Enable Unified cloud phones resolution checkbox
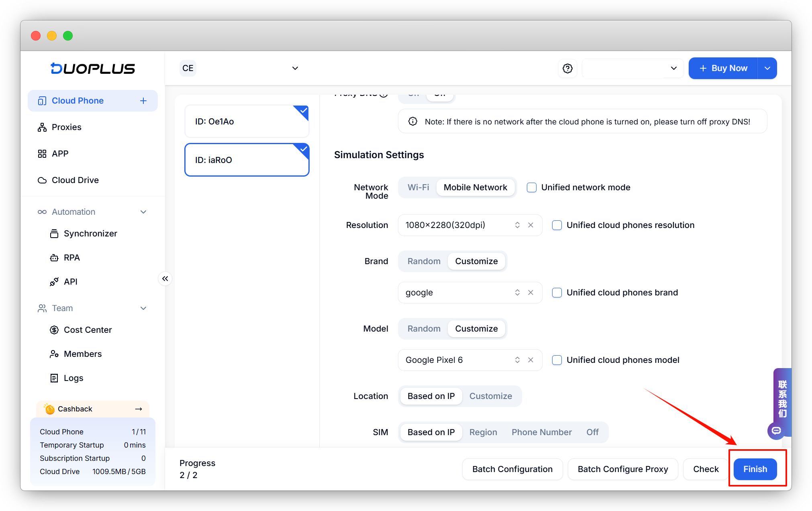 [557, 225]
